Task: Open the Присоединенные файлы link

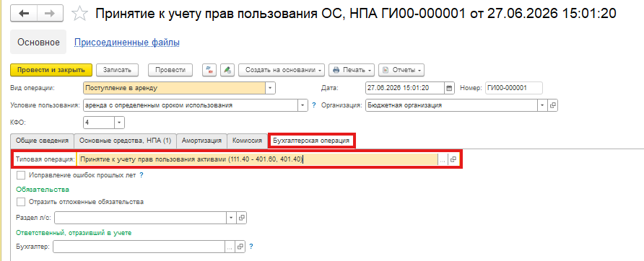Action: pyautogui.click(x=126, y=43)
